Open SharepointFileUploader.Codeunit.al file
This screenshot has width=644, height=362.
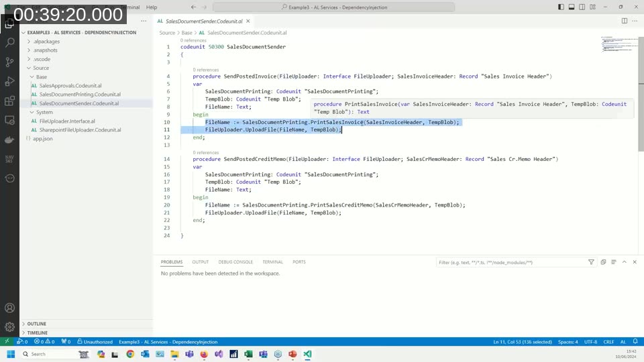(80, 129)
